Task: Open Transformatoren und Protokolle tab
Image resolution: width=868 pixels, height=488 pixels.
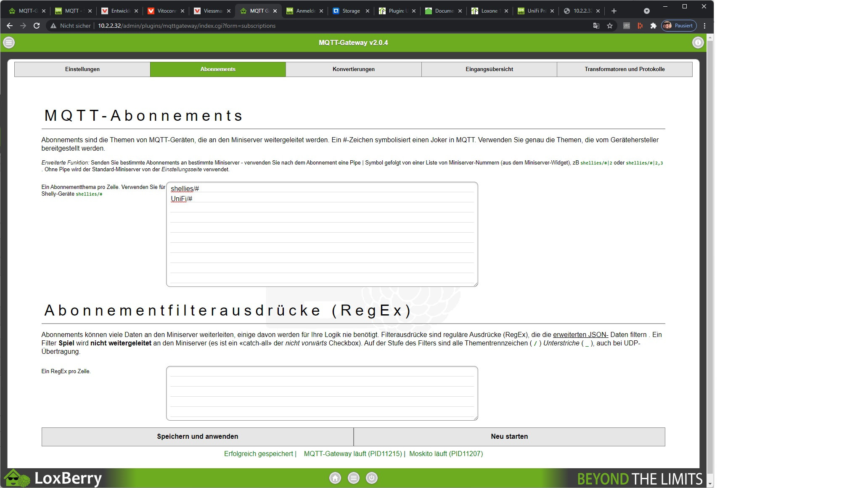Action: [625, 69]
